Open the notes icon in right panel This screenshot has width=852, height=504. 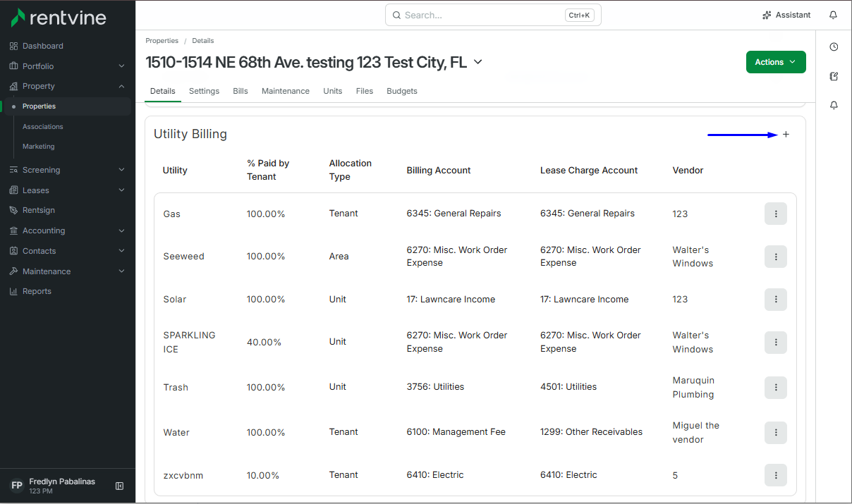(834, 76)
